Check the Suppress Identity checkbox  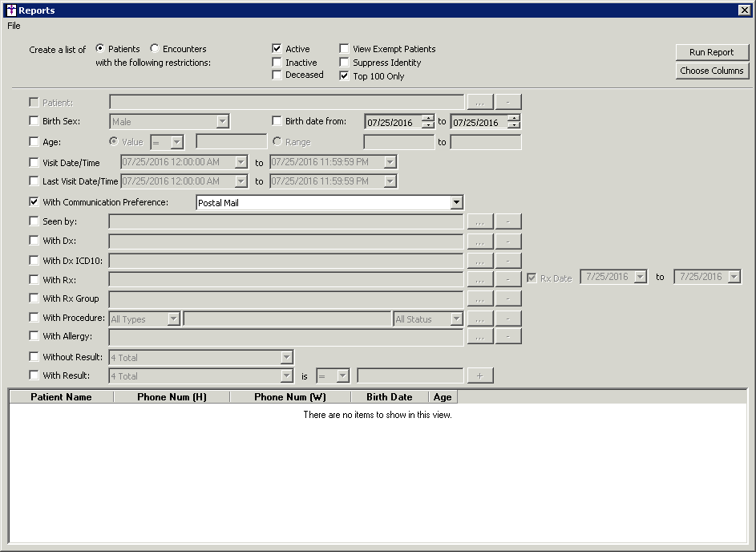click(344, 63)
